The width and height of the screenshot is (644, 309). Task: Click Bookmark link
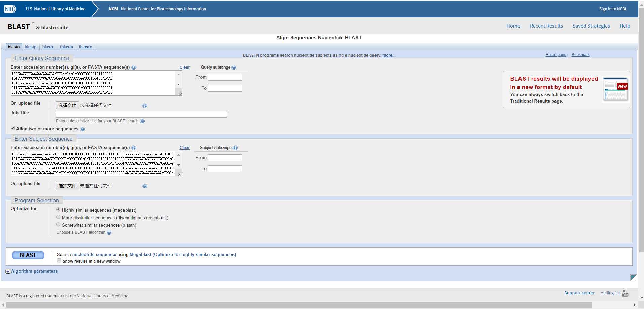click(x=581, y=55)
